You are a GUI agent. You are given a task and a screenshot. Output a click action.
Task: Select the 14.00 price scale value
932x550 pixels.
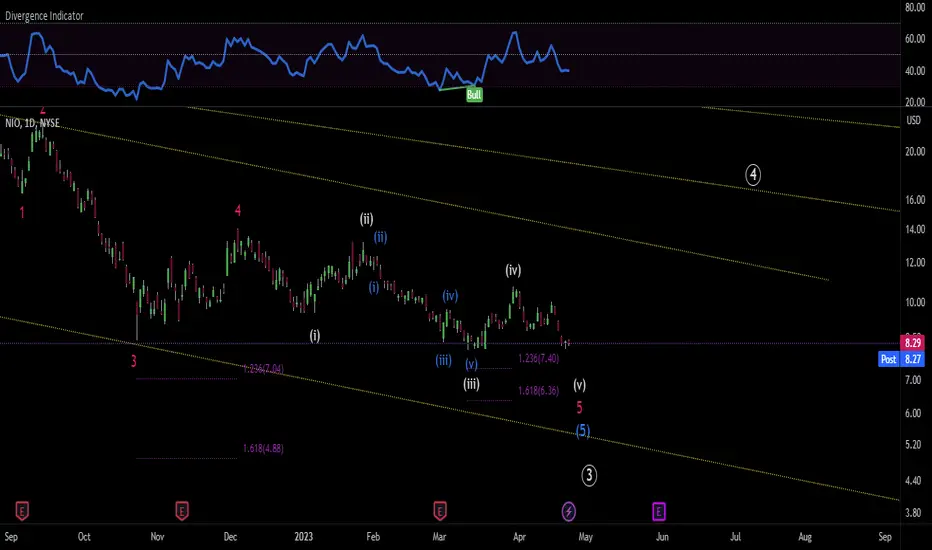coord(915,229)
